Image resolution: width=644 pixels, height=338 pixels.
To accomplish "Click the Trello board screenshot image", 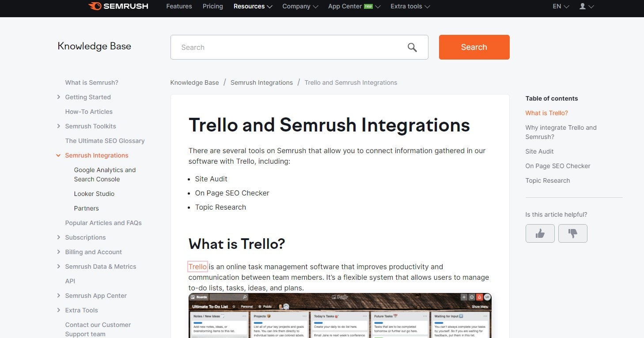I will point(340,315).
